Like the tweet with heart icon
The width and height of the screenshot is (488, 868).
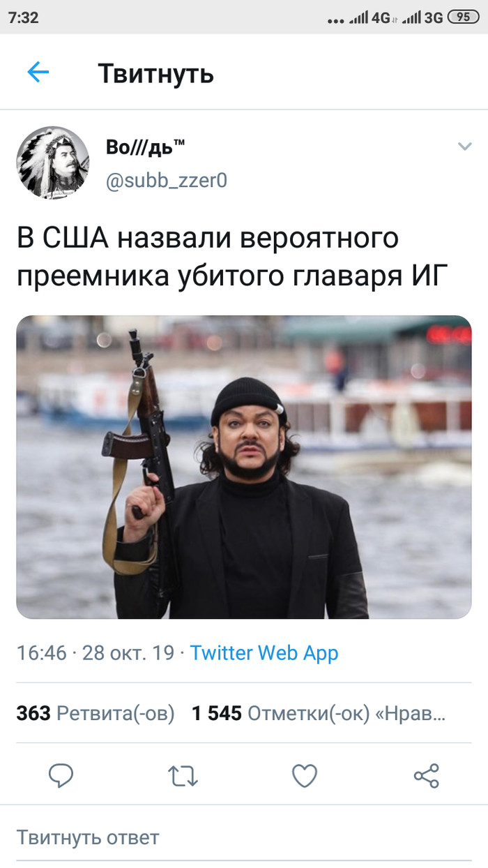(x=305, y=775)
